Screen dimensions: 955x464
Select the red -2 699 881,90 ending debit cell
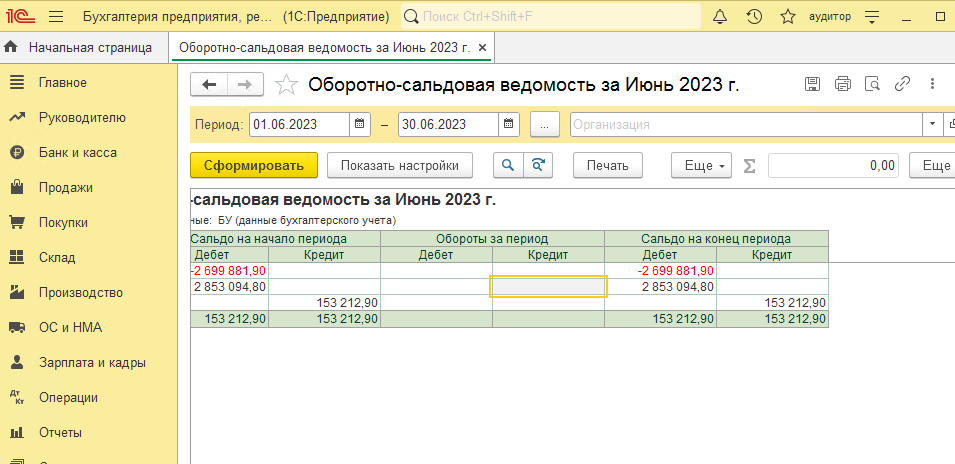[660, 270]
